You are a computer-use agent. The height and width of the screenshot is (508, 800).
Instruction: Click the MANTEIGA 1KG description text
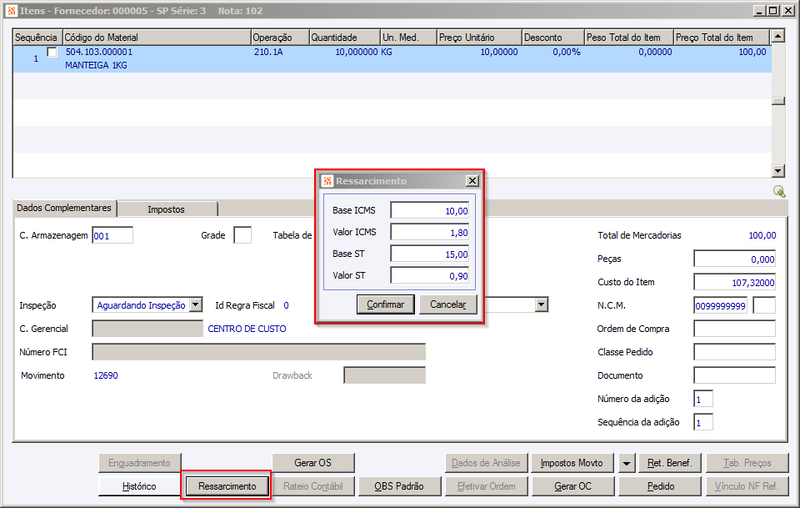pos(96,65)
